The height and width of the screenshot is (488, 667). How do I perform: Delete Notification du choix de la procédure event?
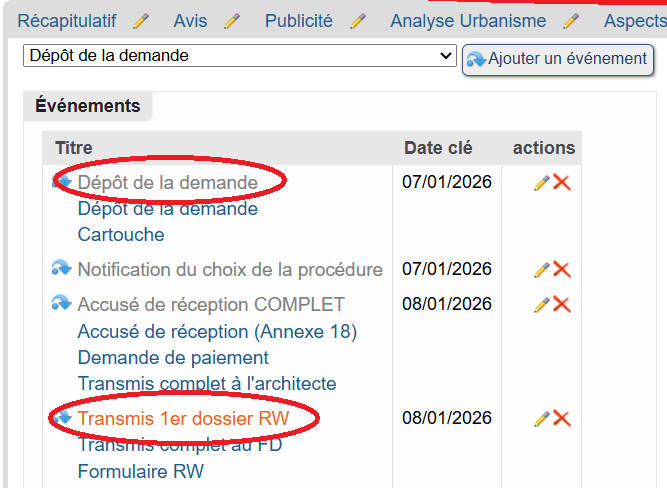click(x=562, y=270)
